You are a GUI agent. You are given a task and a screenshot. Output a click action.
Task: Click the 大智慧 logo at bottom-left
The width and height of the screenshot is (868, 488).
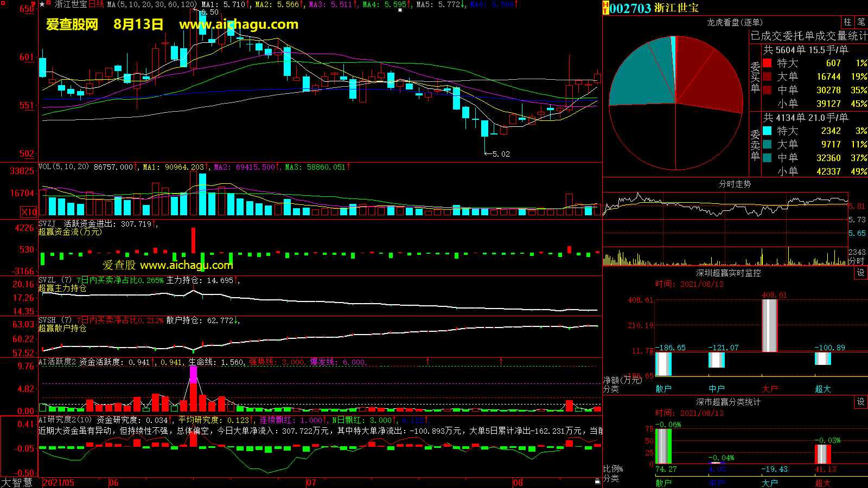pos(17,483)
